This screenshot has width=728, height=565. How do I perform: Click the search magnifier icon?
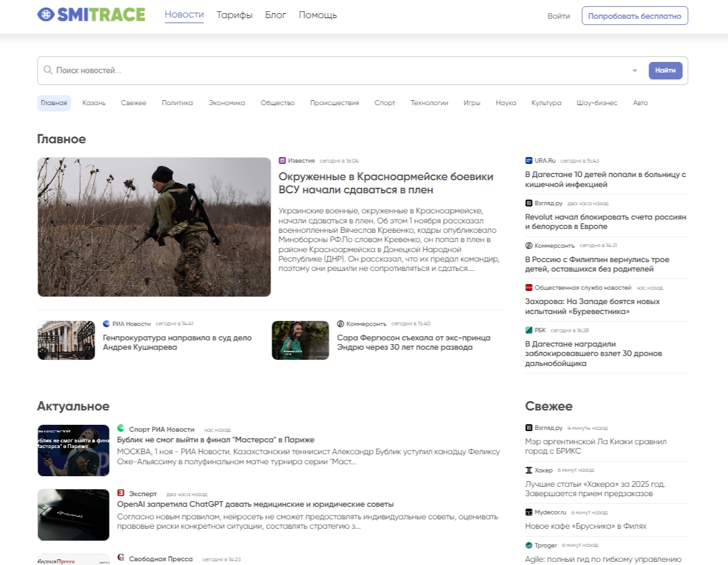48,70
